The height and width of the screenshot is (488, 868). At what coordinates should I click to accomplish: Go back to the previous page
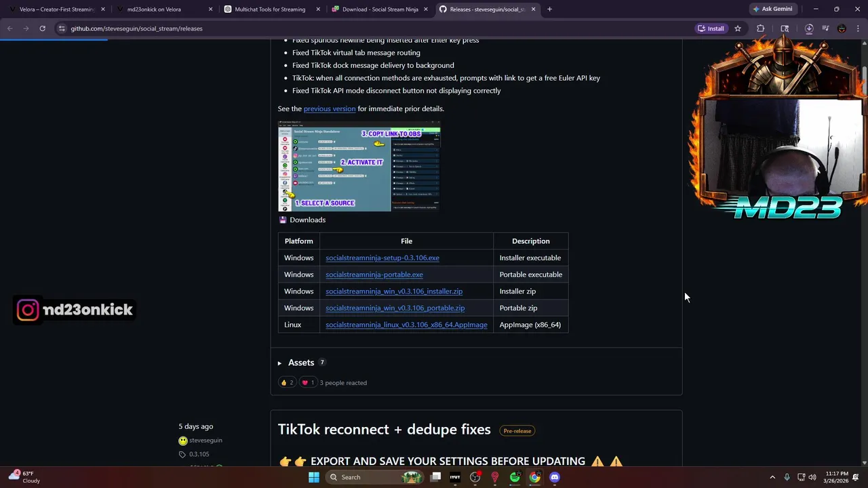[x=9, y=28]
